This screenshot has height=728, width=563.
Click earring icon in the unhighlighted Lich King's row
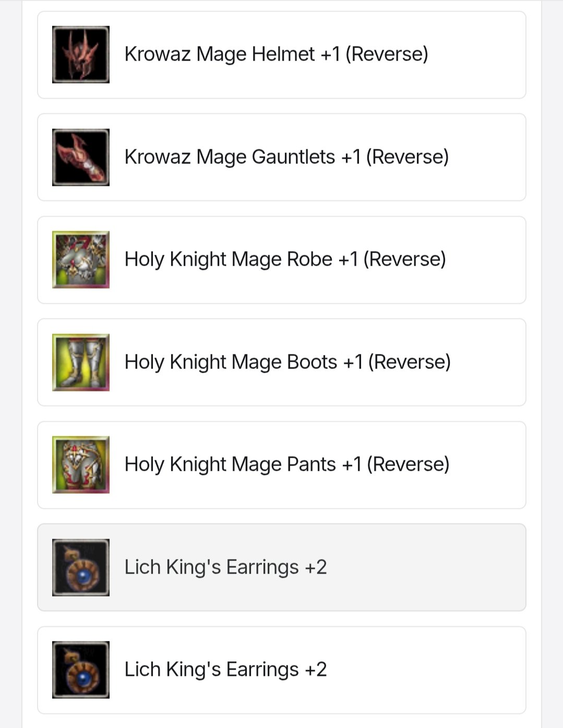(x=81, y=670)
